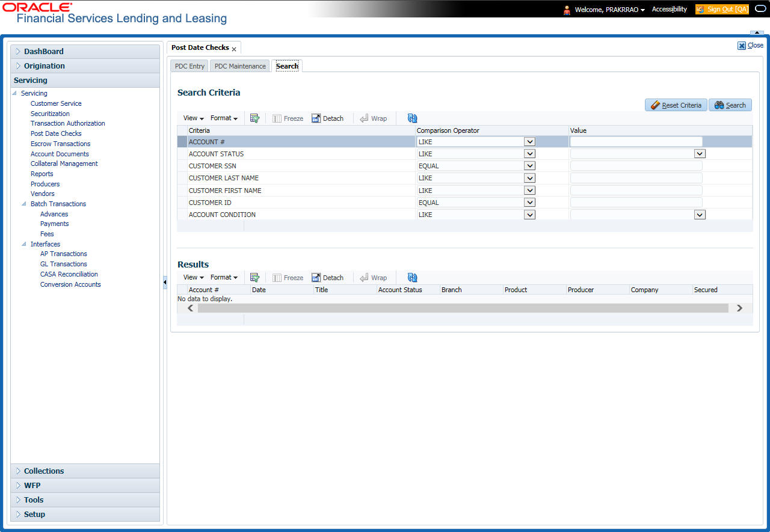The height and width of the screenshot is (532, 770).
Task: Open Escrow Transactions in tree
Action: pyautogui.click(x=60, y=144)
